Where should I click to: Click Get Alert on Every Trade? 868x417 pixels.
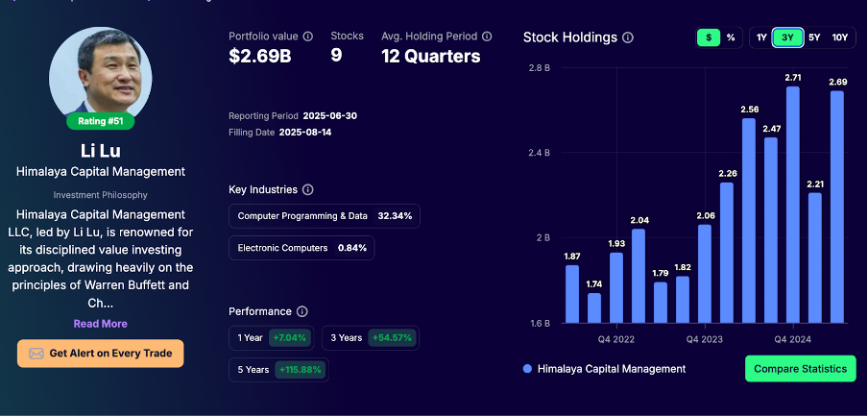(x=100, y=354)
